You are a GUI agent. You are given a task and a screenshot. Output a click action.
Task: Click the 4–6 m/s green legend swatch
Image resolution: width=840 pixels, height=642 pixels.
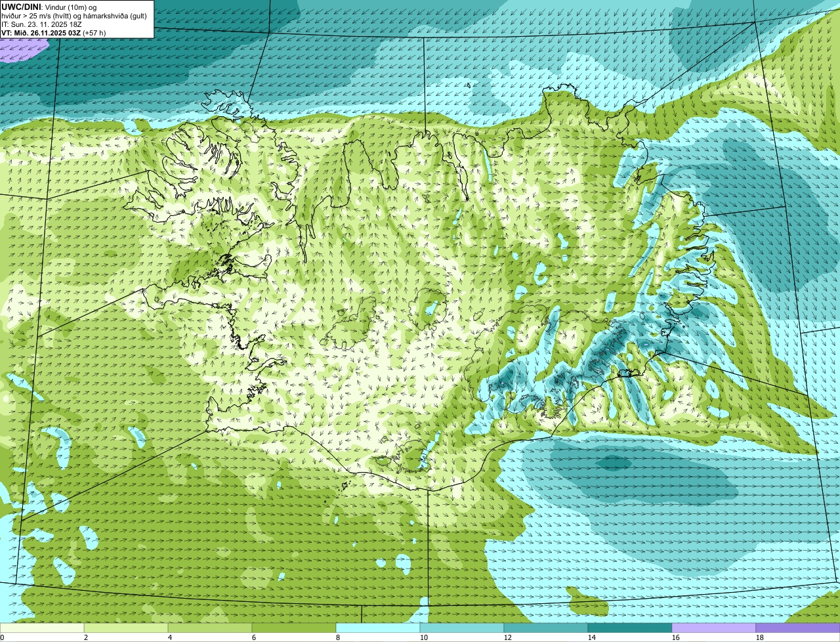coord(210,628)
